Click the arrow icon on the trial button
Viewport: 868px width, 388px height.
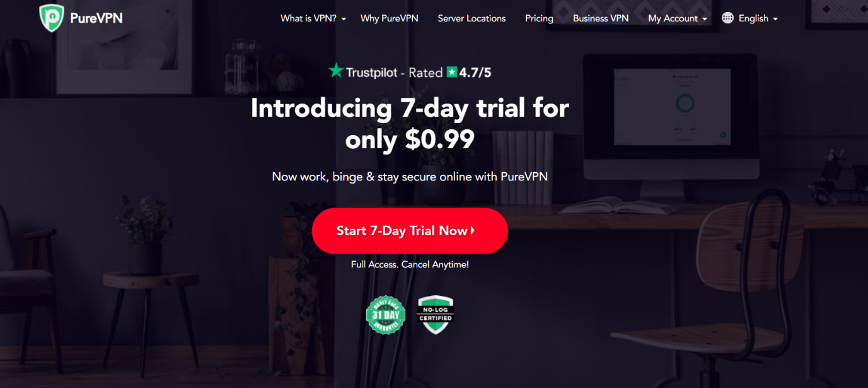tap(473, 231)
